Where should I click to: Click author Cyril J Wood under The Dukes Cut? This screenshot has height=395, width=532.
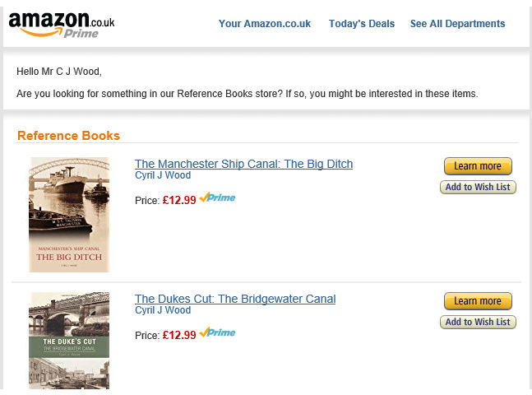pyautogui.click(x=163, y=310)
